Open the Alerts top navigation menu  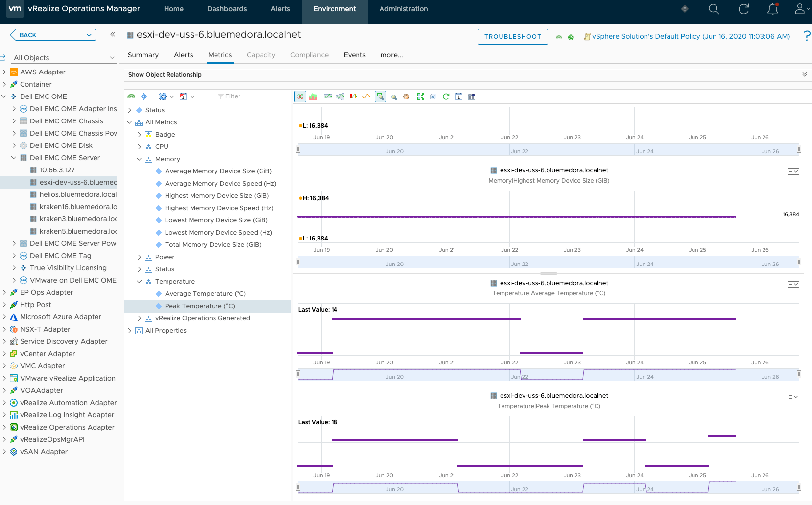click(x=280, y=9)
